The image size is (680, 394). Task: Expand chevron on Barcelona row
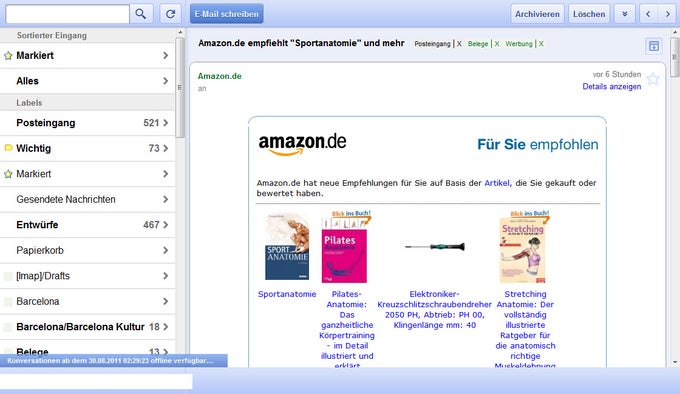[166, 302]
